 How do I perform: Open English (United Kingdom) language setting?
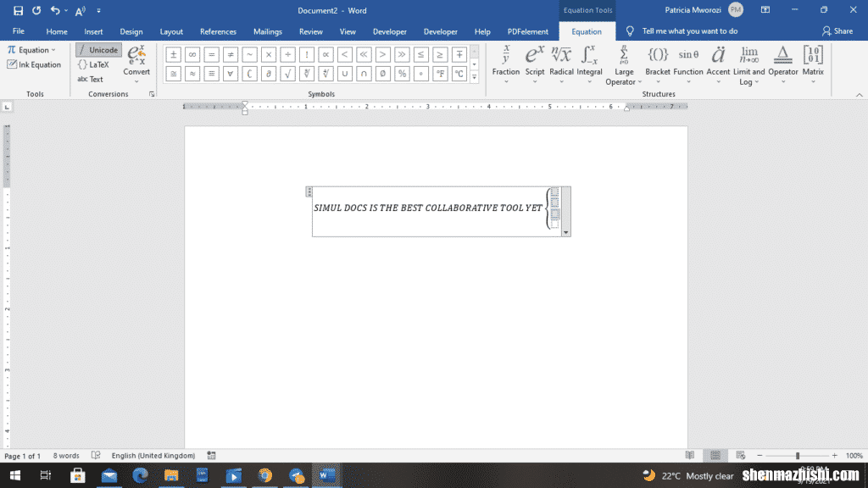tap(153, 455)
